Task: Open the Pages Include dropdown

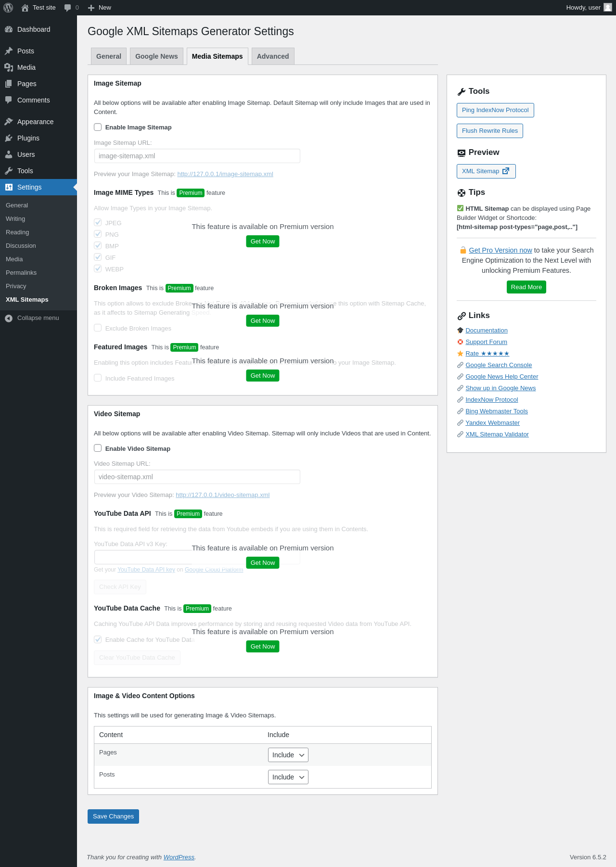Action: coord(288,755)
